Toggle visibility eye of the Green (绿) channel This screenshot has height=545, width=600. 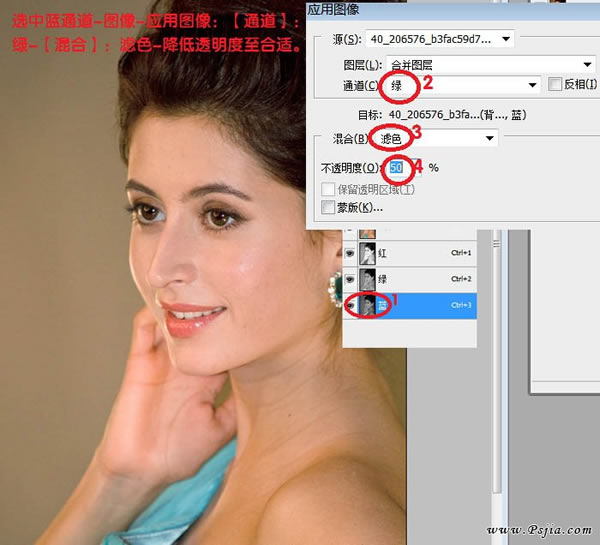click(350, 279)
